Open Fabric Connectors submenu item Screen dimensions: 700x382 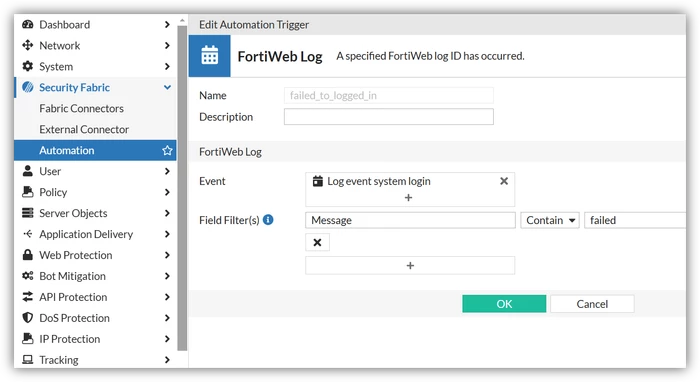pos(81,108)
